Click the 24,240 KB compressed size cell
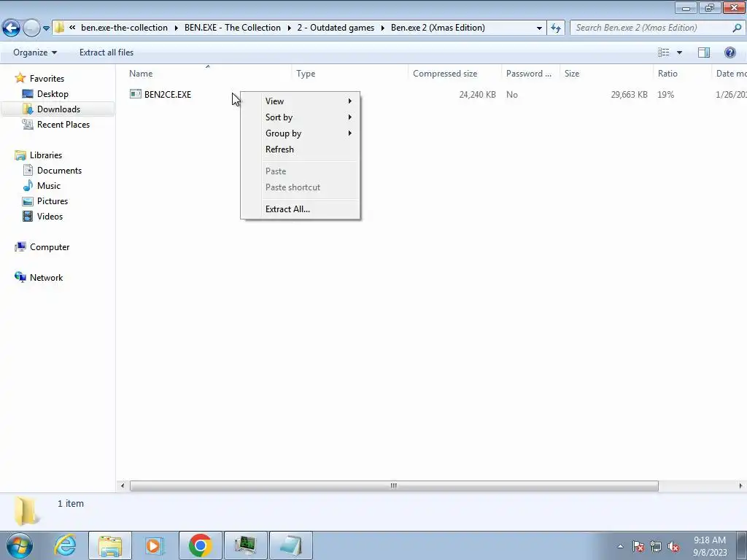Screen dimensions: 747x560 (477, 94)
